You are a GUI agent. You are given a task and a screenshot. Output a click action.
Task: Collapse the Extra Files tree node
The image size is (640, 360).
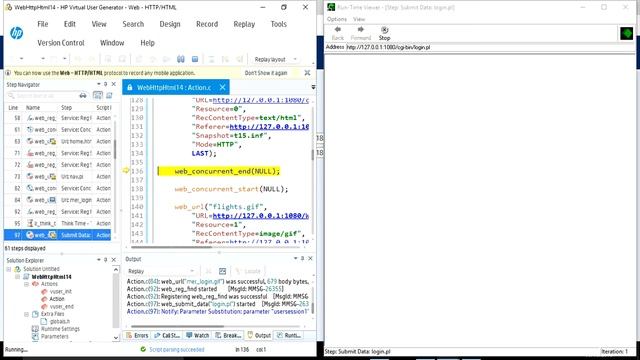coord(27,314)
